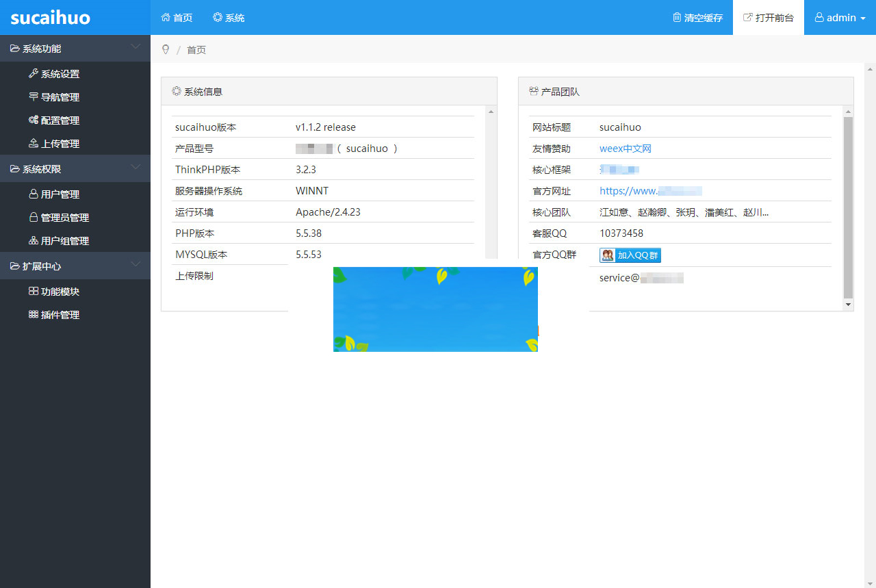Open the weex中文网 link
The height and width of the screenshot is (588, 876).
(625, 148)
